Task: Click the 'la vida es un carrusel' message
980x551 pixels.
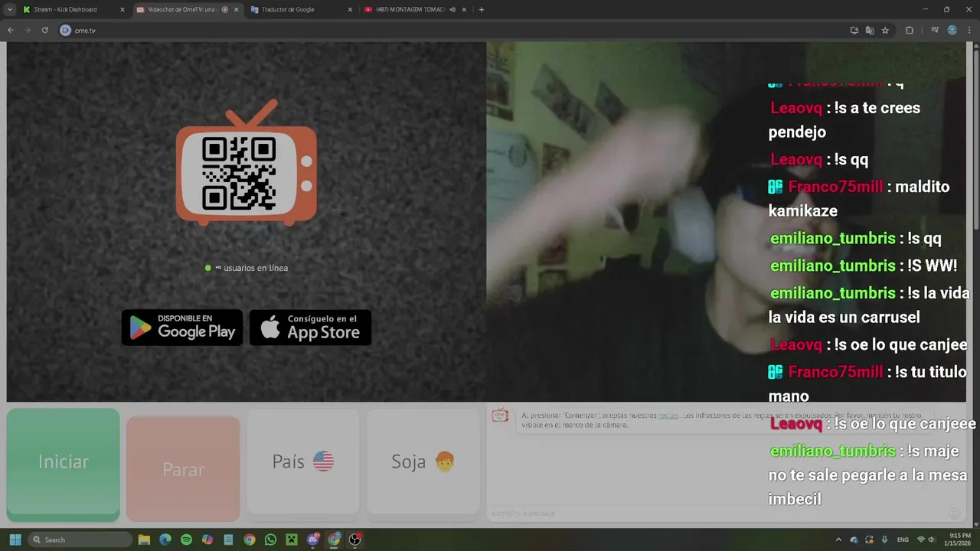Action: 869,305
